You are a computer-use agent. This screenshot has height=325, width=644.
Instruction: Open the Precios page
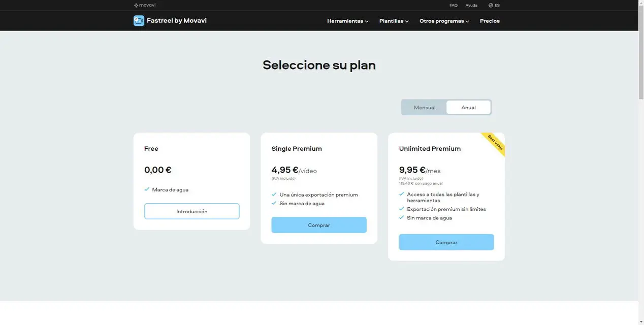coord(490,21)
